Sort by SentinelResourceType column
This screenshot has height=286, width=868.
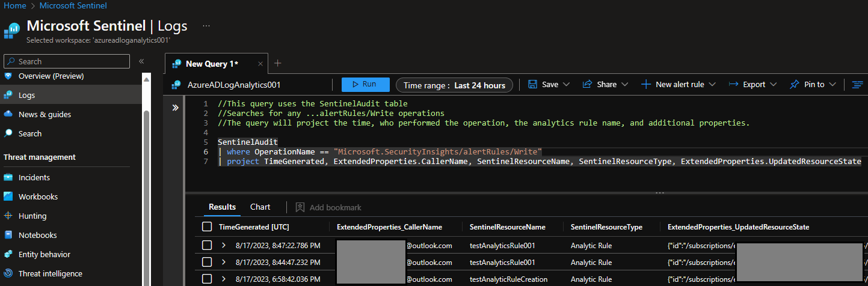pos(606,227)
